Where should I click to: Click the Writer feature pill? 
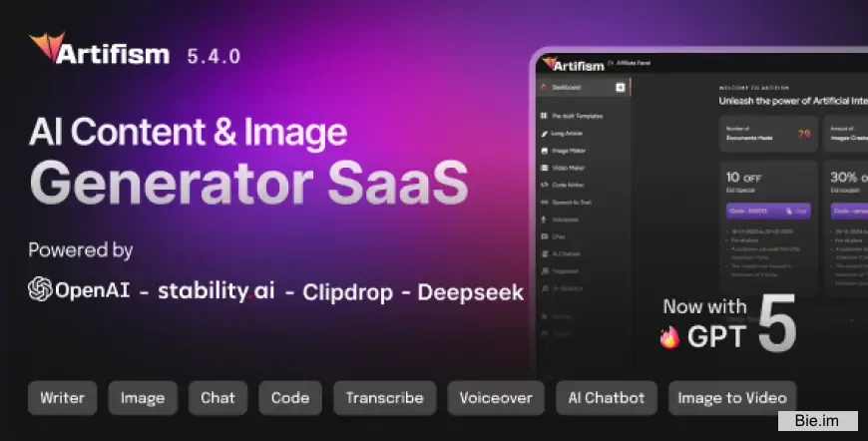point(63,398)
